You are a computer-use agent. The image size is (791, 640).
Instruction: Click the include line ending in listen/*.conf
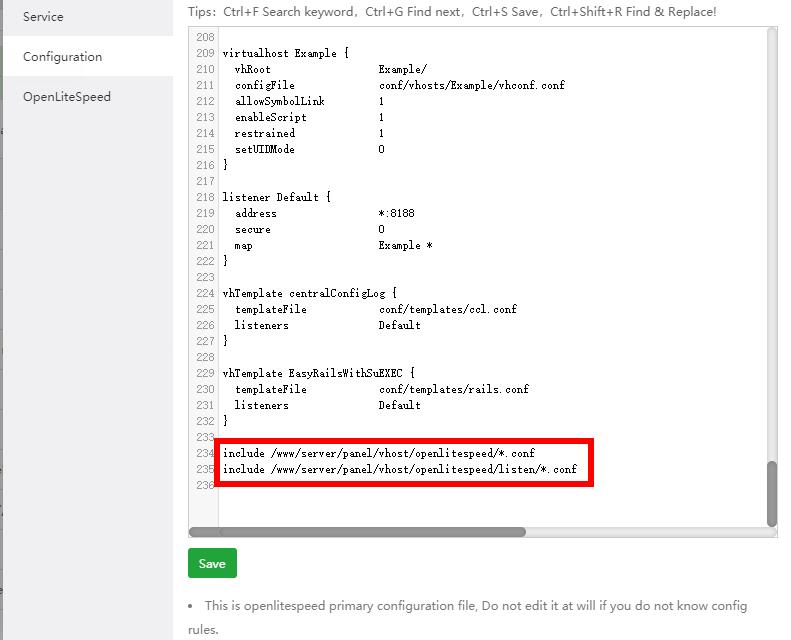[399, 469]
